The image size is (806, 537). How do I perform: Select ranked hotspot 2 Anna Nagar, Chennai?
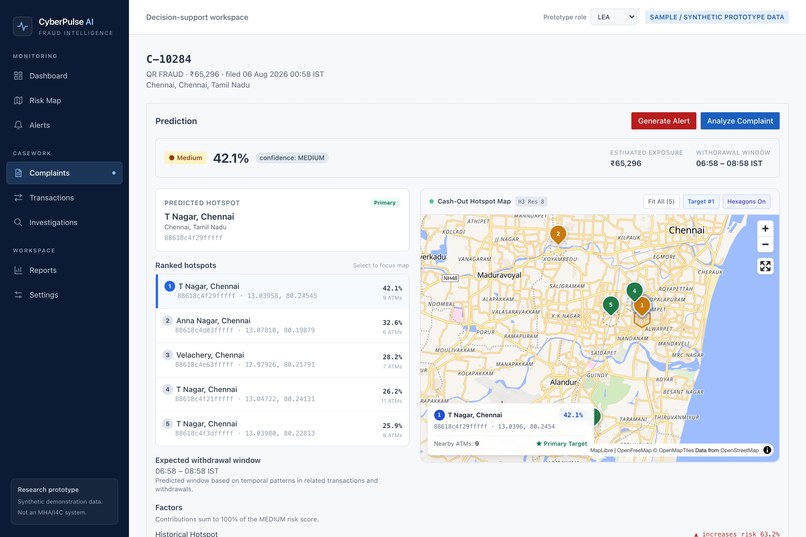pyautogui.click(x=283, y=326)
